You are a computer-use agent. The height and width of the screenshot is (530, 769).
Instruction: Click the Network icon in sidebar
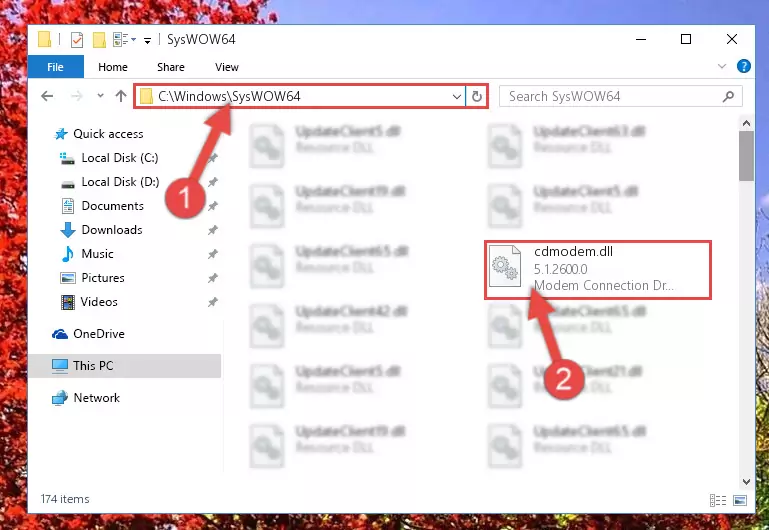60,398
